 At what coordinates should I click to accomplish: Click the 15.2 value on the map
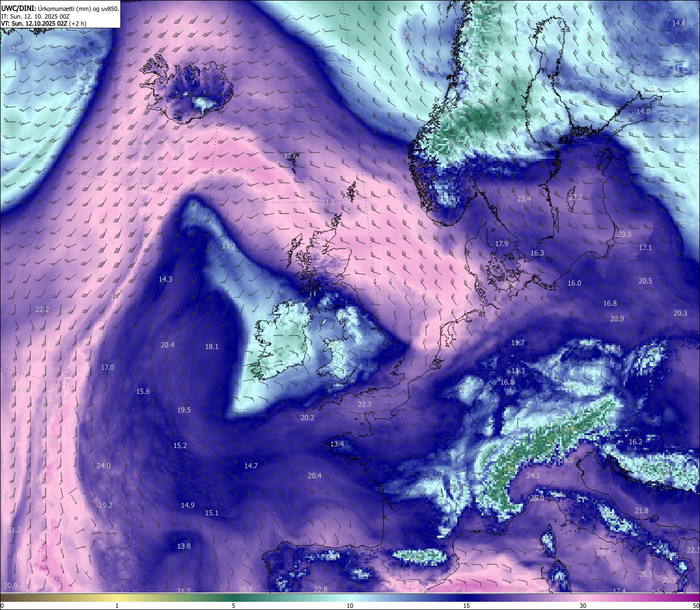pos(180,445)
